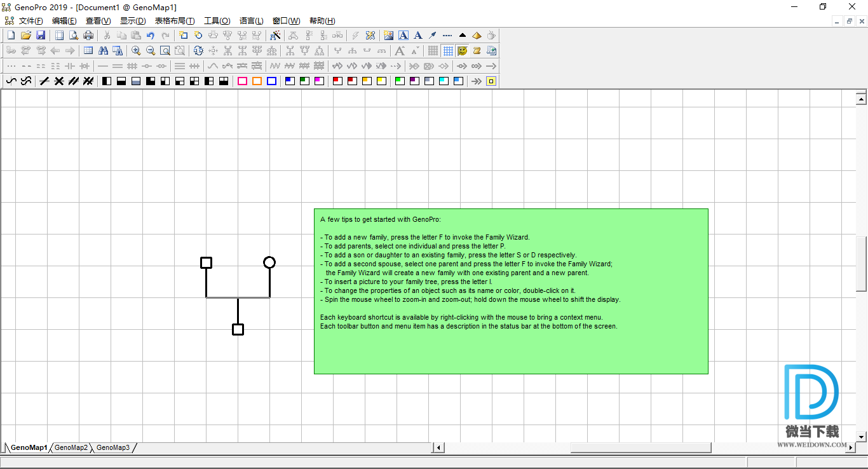The width and height of the screenshot is (868, 469).
Task: Switch to the GenoMap1 tab
Action: 29,447
